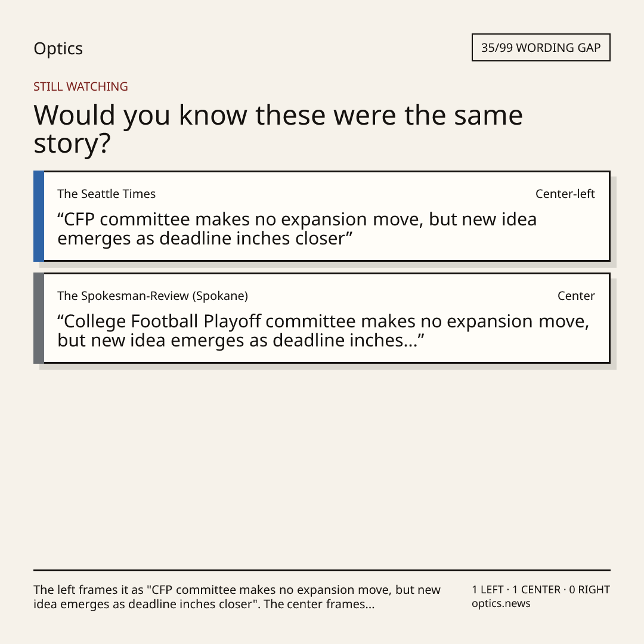Click the 1 LEFT · 1 CENTER · 0 RIGHT tally

(541, 590)
